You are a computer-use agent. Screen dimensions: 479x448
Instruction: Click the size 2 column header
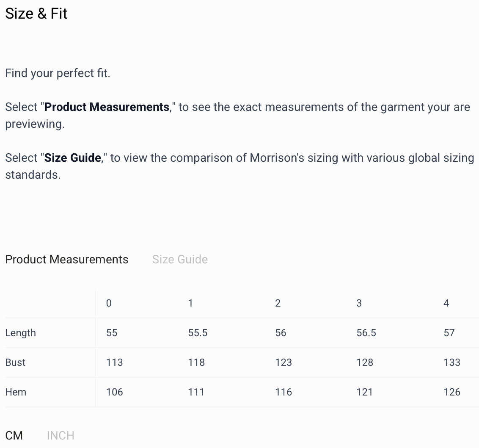click(x=278, y=303)
